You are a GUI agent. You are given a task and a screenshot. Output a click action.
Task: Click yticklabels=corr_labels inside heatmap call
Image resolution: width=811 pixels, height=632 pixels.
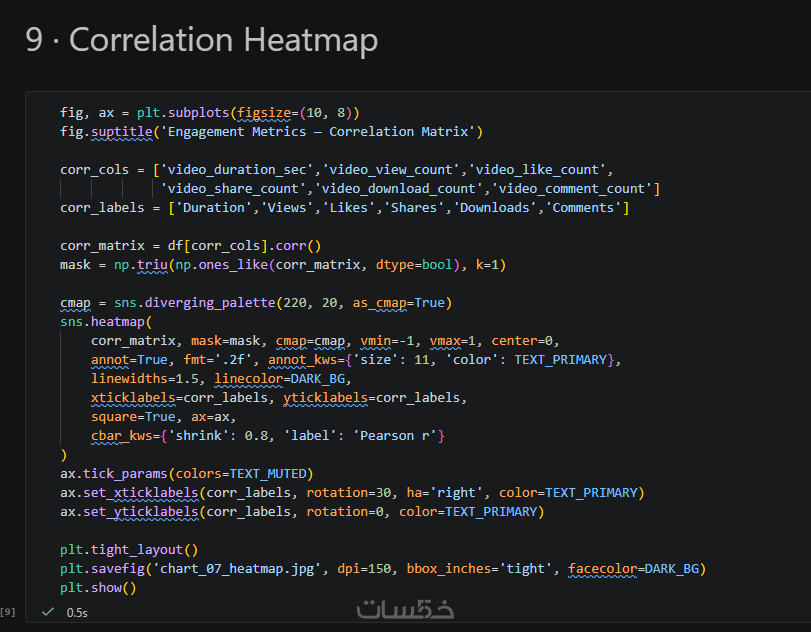(371, 398)
